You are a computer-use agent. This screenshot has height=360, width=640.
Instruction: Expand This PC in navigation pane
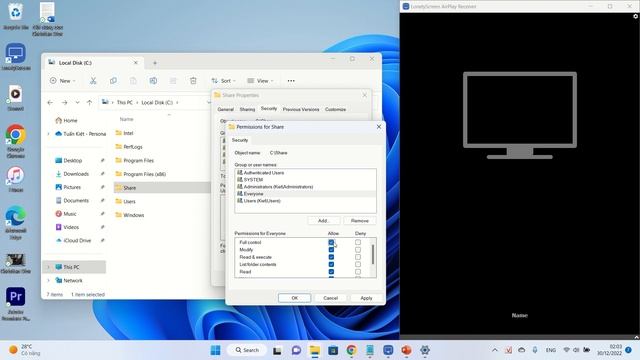tap(49, 267)
